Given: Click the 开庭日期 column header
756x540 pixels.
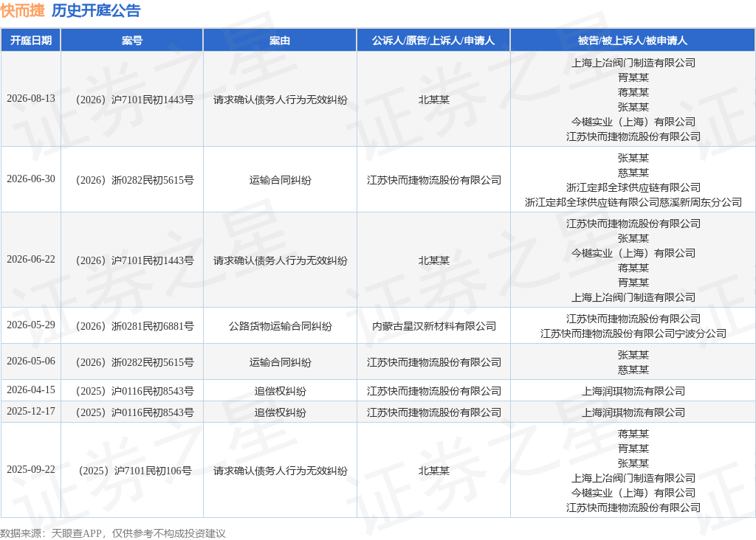Looking at the screenshot, I should (x=31, y=41).
